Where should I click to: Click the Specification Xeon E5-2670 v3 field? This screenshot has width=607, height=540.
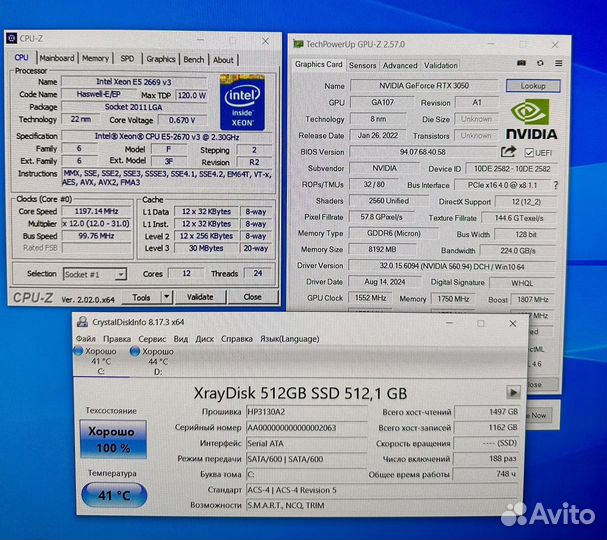(x=167, y=137)
